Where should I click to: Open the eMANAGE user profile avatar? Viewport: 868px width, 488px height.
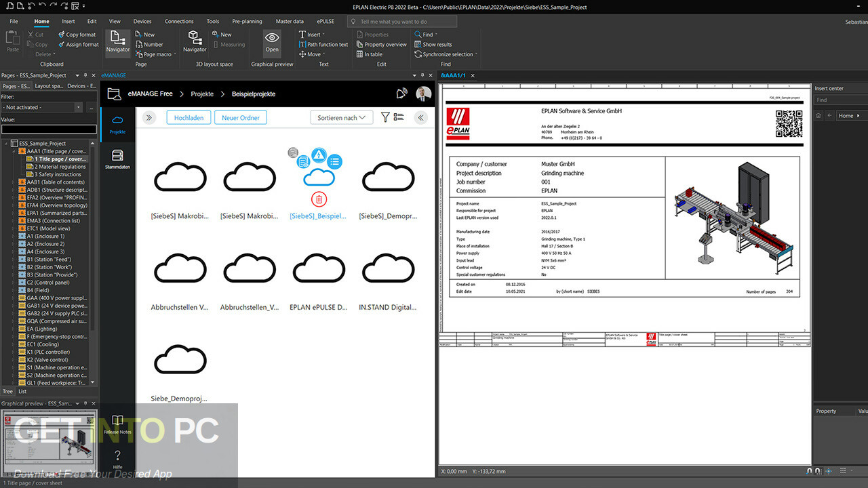click(x=424, y=94)
